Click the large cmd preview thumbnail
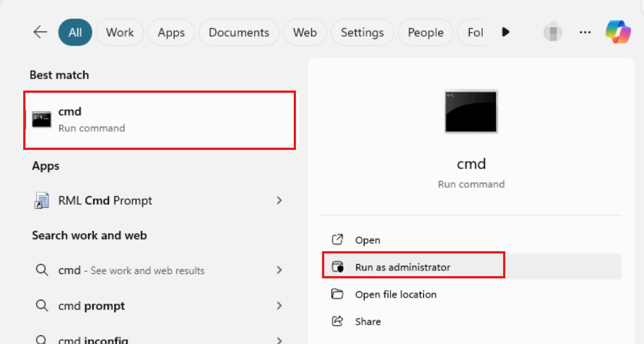Screen dimensions: 644x344 pyautogui.click(x=471, y=111)
